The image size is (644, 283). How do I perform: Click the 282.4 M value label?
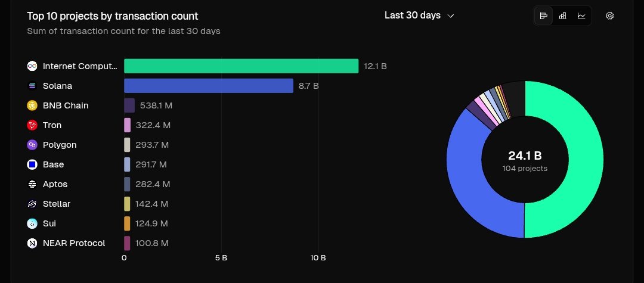[x=153, y=184]
